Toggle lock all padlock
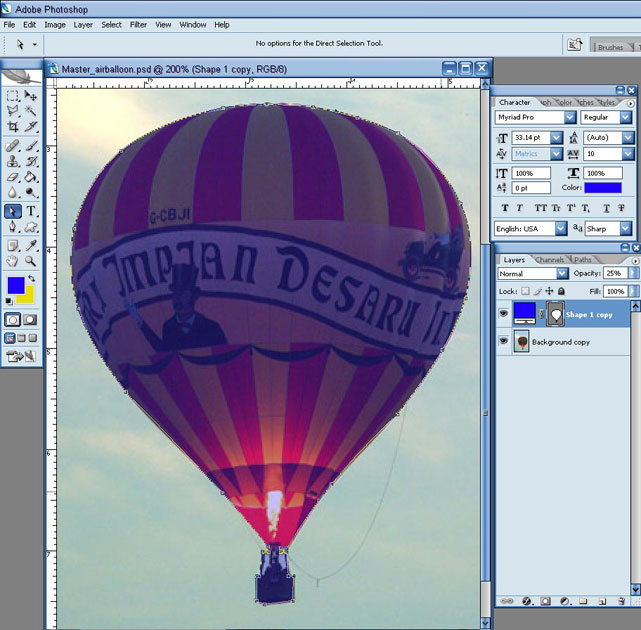This screenshot has height=630, width=641. click(x=561, y=291)
